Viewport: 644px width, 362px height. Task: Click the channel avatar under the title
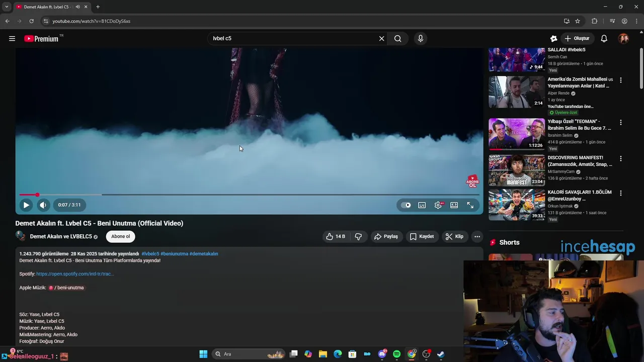tap(21, 236)
